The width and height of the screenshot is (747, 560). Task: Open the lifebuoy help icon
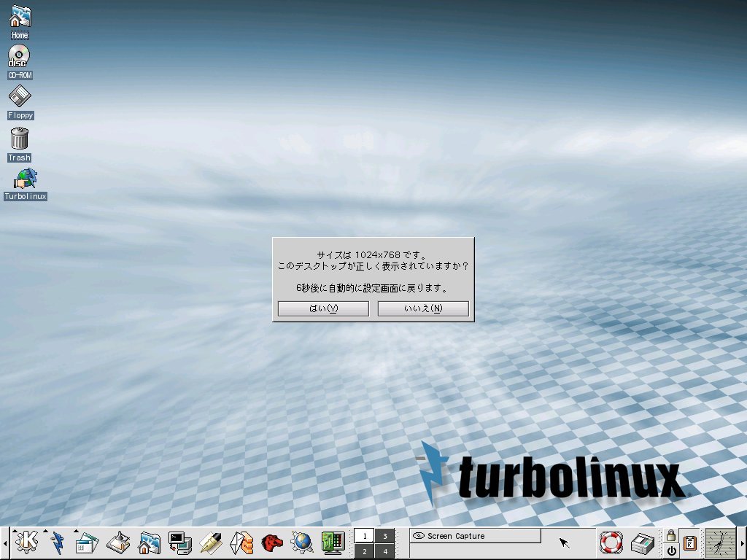[x=611, y=542]
